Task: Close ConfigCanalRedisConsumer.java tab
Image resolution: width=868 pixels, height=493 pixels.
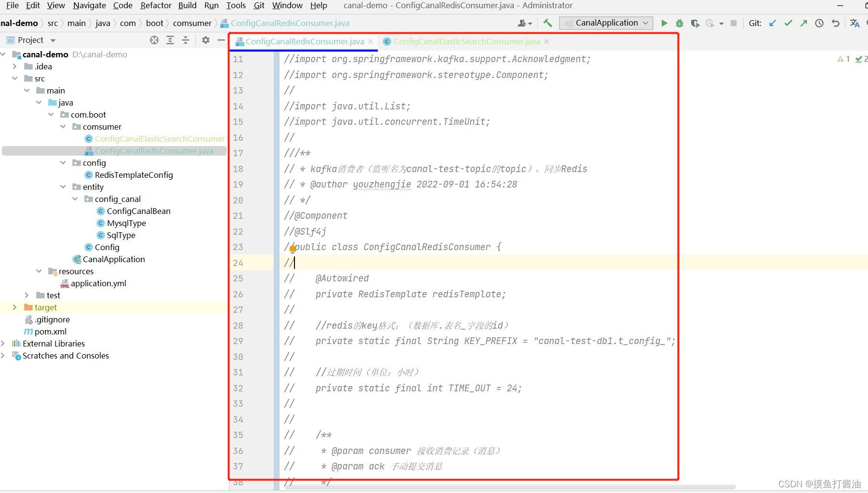Action: click(x=371, y=41)
